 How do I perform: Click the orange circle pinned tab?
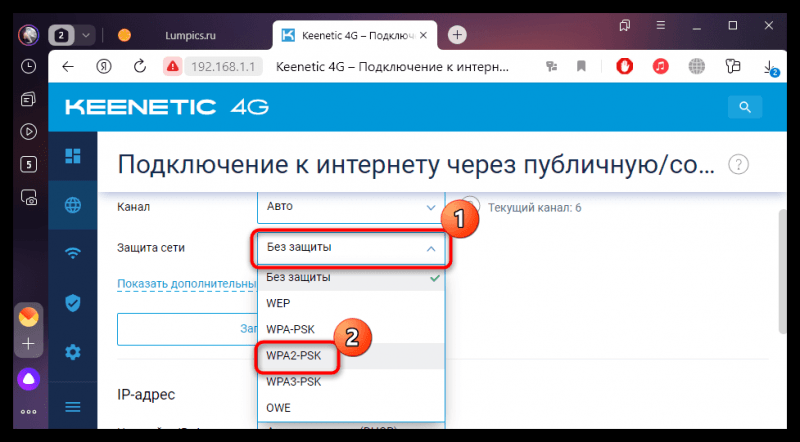[x=124, y=35]
